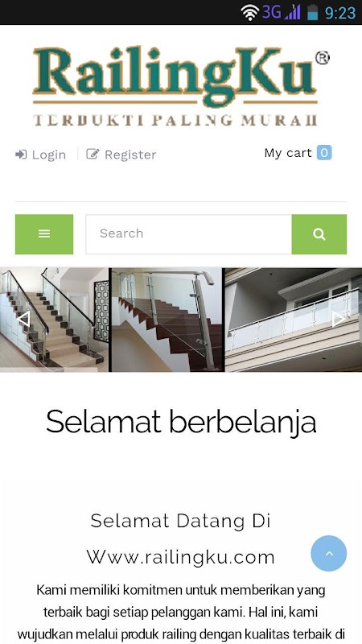Click the Register pencil icon

point(93,154)
